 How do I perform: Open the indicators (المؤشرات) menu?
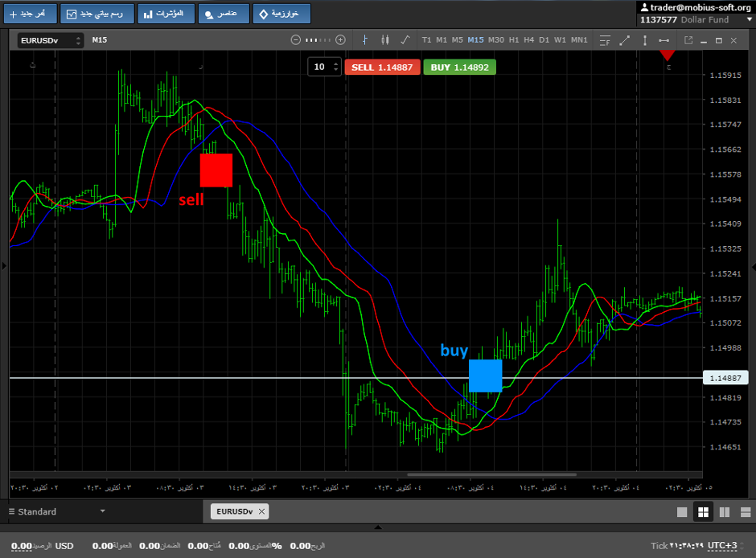[166, 14]
